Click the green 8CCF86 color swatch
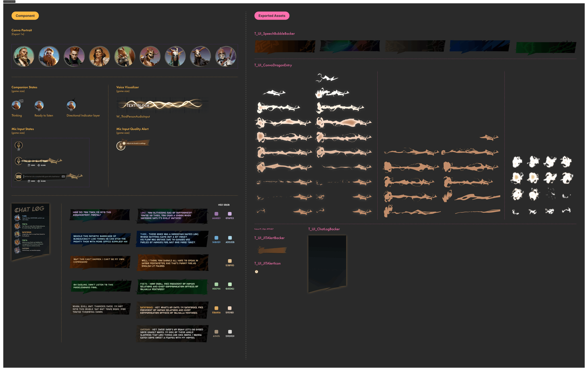The height and width of the screenshot is (371, 588). (216, 284)
